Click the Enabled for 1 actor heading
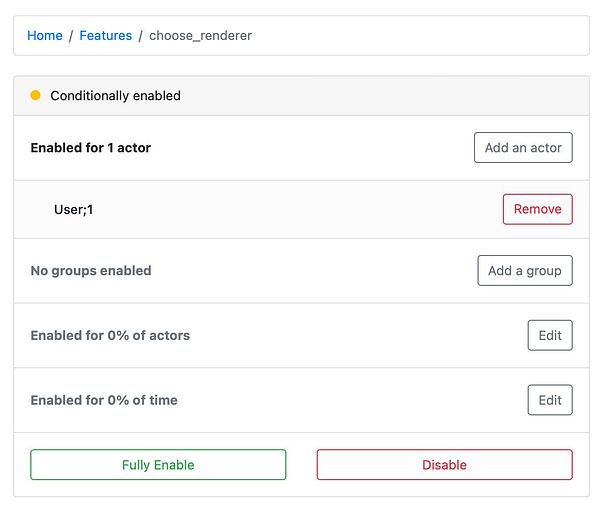Screen dimensions: 600x511 [x=91, y=148]
